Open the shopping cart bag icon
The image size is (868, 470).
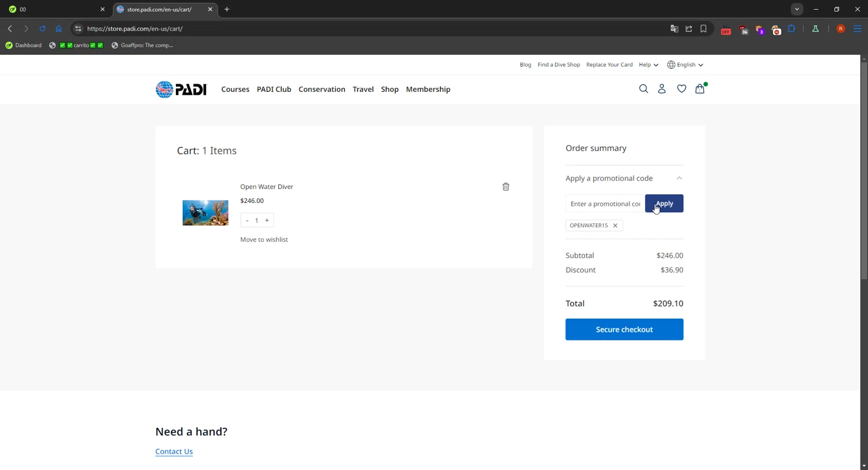click(x=700, y=89)
